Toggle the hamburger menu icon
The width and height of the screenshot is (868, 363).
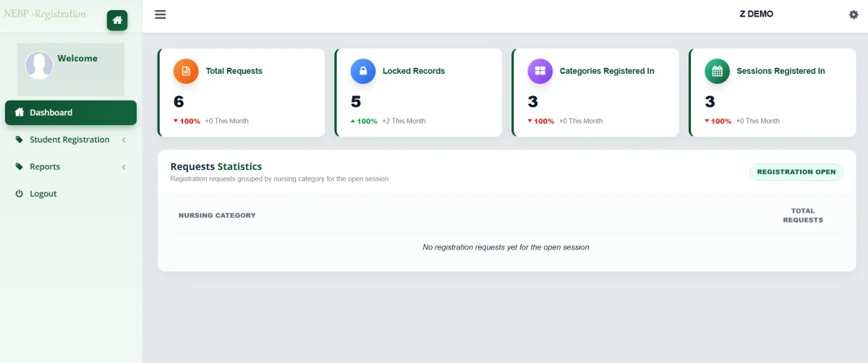point(161,14)
